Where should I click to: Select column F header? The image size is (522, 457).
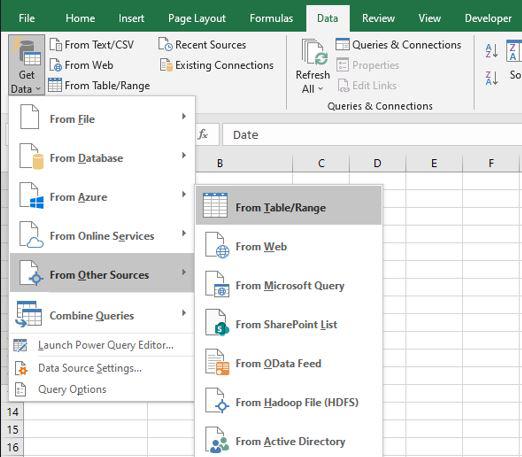point(491,163)
